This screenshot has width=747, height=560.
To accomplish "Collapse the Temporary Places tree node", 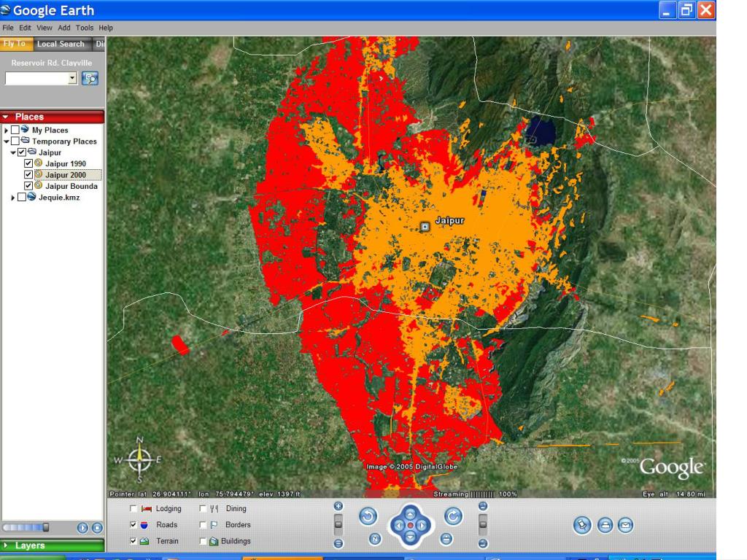I will pyautogui.click(x=6, y=141).
